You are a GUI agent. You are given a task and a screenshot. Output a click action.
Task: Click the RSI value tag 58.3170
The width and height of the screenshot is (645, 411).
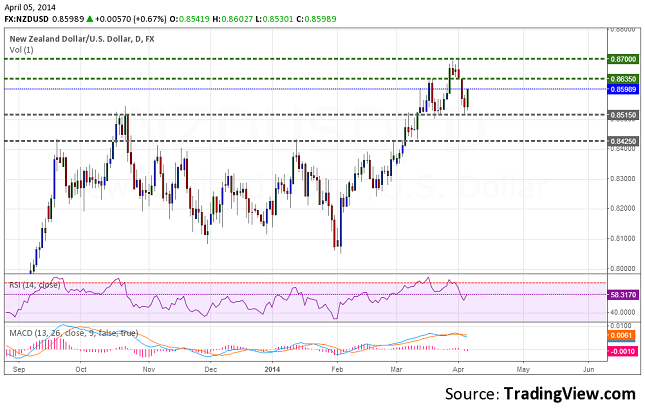(623, 295)
